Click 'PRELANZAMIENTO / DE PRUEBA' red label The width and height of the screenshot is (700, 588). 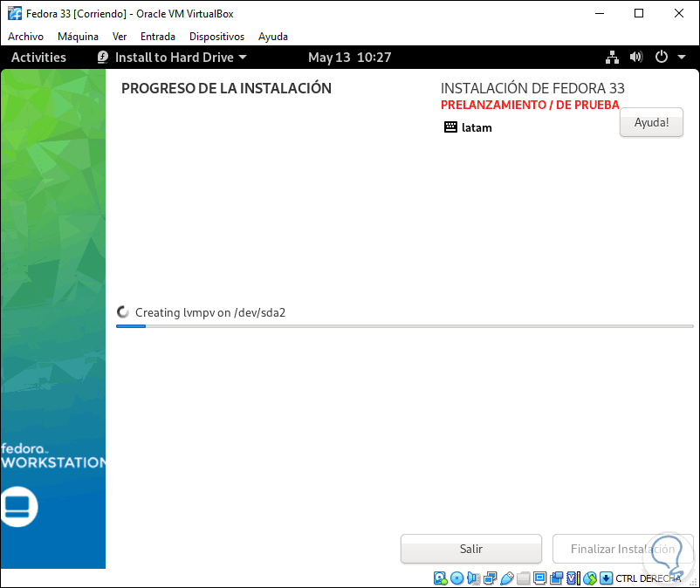click(530, 105)
